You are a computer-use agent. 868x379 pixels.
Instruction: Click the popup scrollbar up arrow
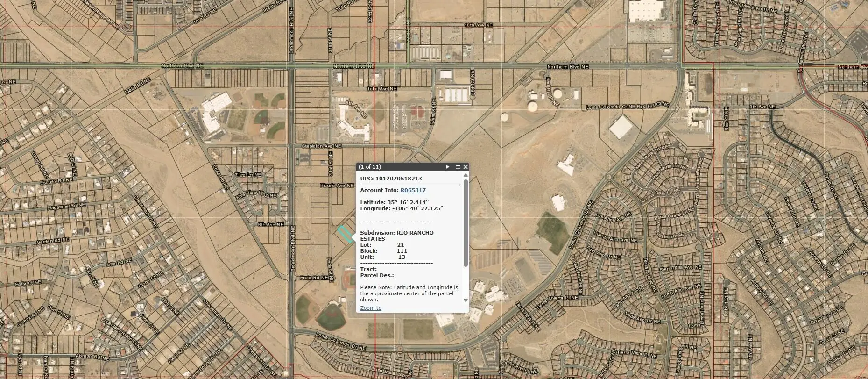[466, 175]
